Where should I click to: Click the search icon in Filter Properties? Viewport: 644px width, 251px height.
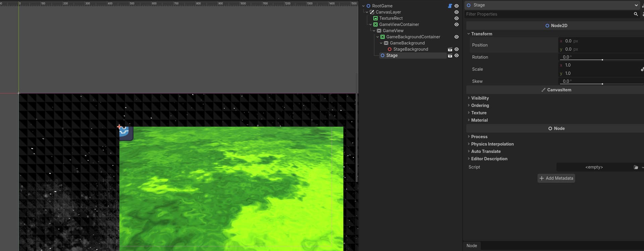[636, 14]
